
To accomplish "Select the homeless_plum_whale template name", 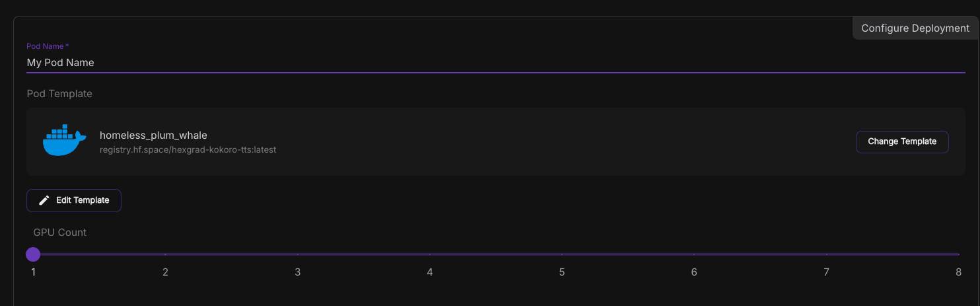I will point(153,135).
